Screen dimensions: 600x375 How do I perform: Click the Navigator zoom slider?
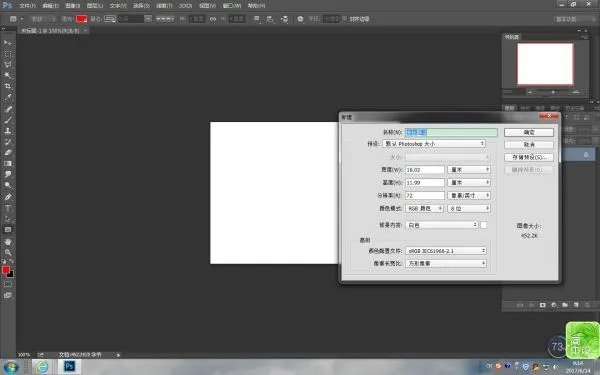(553, 92)
